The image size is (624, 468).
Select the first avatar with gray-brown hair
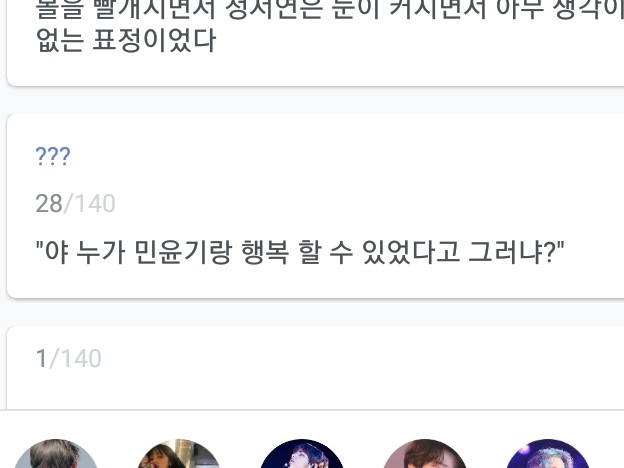tap(56, 454)
